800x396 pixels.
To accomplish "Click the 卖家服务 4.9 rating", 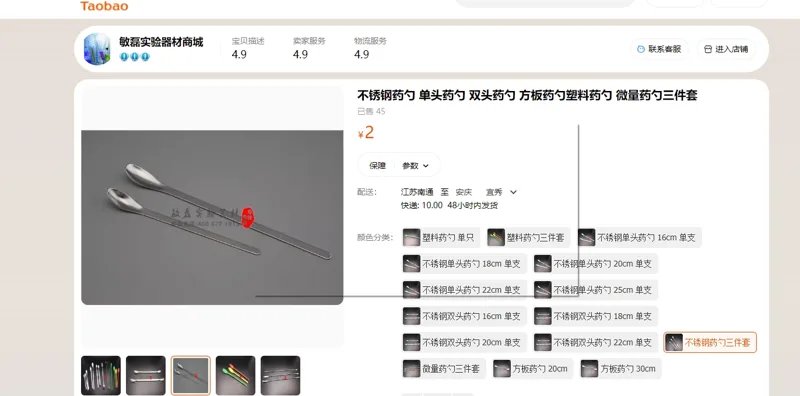I will pyautogui.click(x=309, y=48).
